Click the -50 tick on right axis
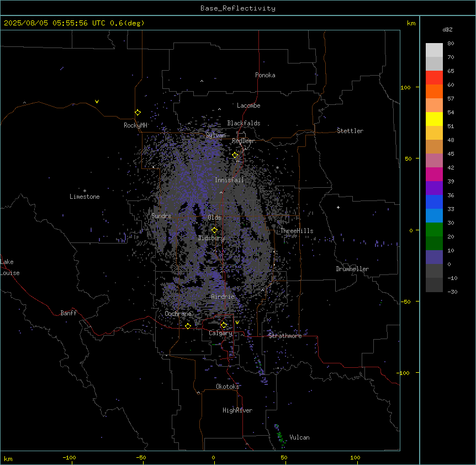This screenshot has height=465, width=476. [x=405, y=302]
